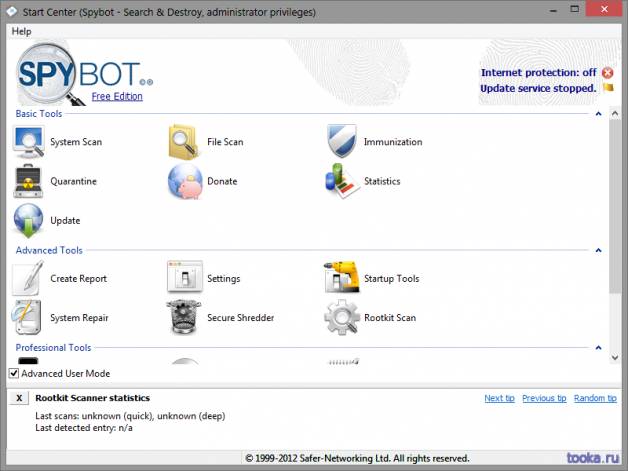Click the Spybot icon in title bar
The width and height of the screenshot is (628, 471).
click(12, 12)
